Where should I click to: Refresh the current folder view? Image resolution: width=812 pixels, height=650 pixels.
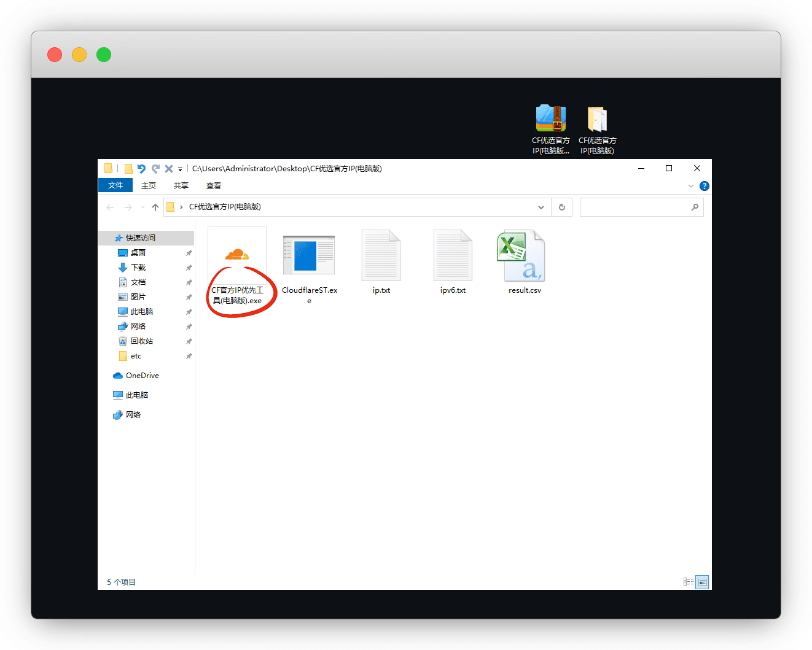click(x=561, y=207)
